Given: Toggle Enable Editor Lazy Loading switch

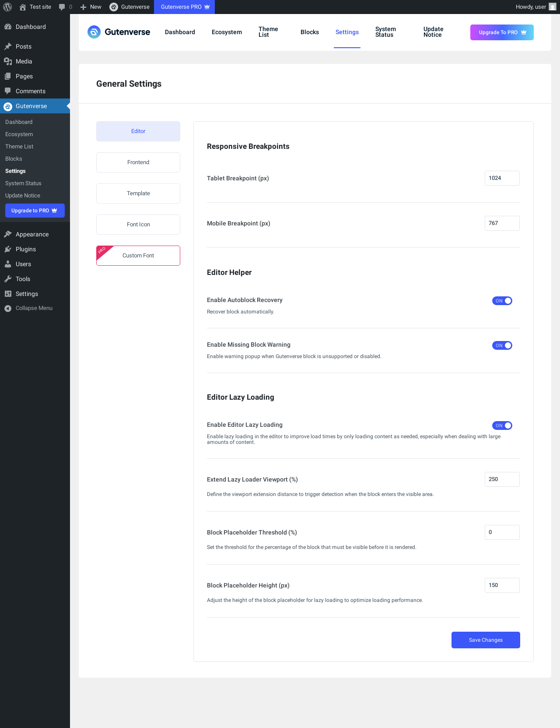Looking at the screenshot, I should 502,426.
